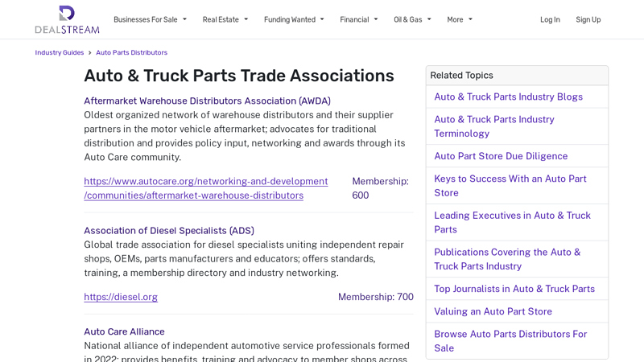Visit the autocare.org AWDA link
Viewport: 644px width, 362px height.
(x=206, y=188)
